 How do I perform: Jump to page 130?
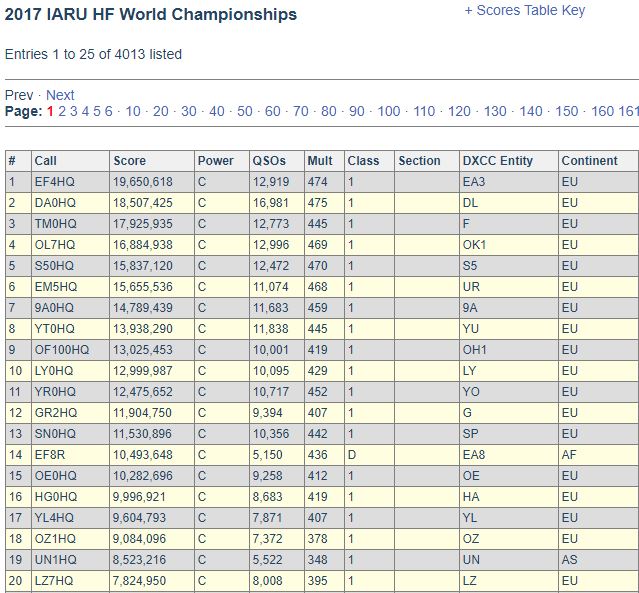click(x=495, y=111)
